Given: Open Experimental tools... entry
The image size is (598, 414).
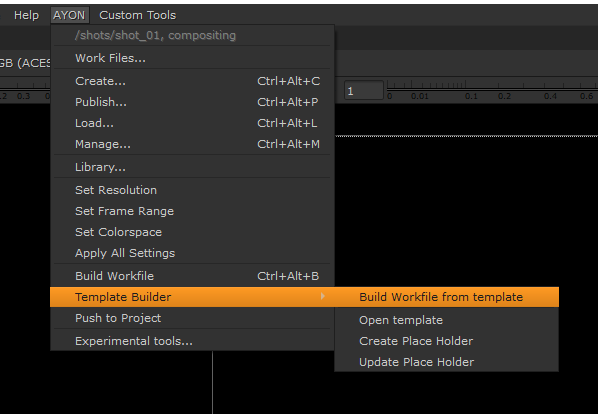Looking at the screenshot, I should tap(192, 341).
